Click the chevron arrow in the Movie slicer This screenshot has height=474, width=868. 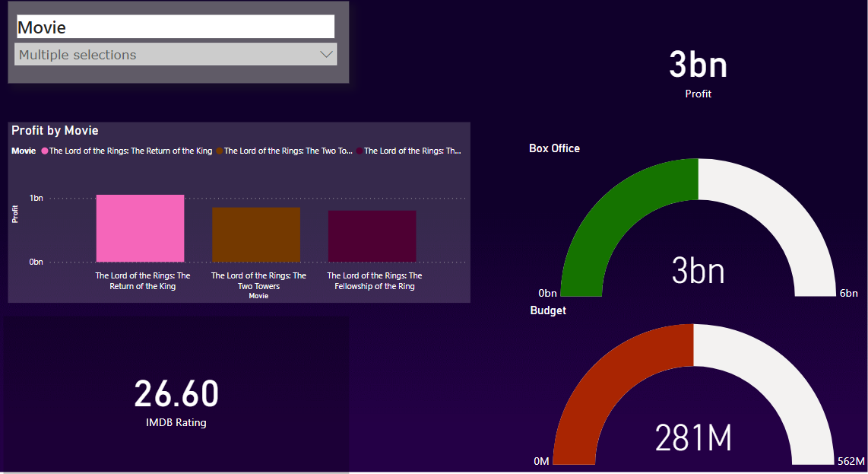point(326,55)
